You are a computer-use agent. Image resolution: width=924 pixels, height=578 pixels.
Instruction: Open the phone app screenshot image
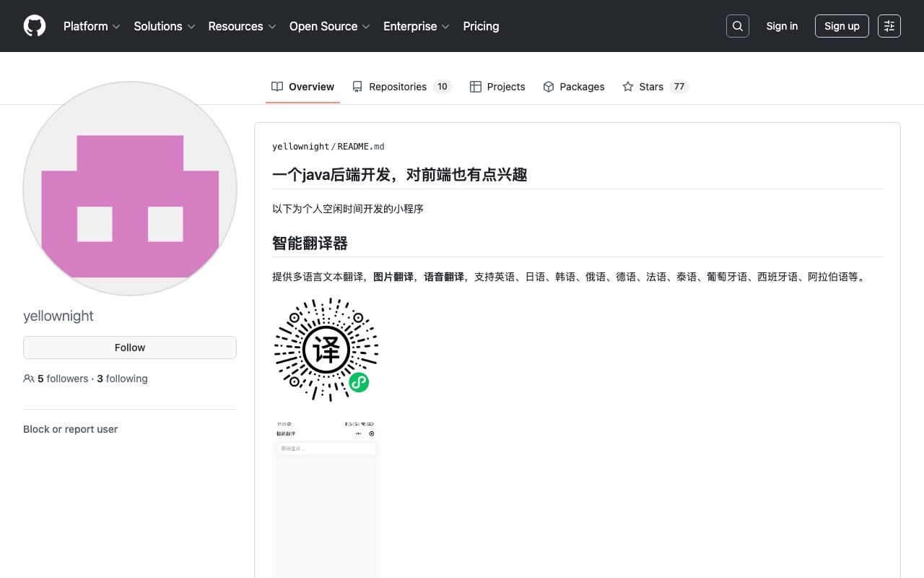[x=326, y=499]
